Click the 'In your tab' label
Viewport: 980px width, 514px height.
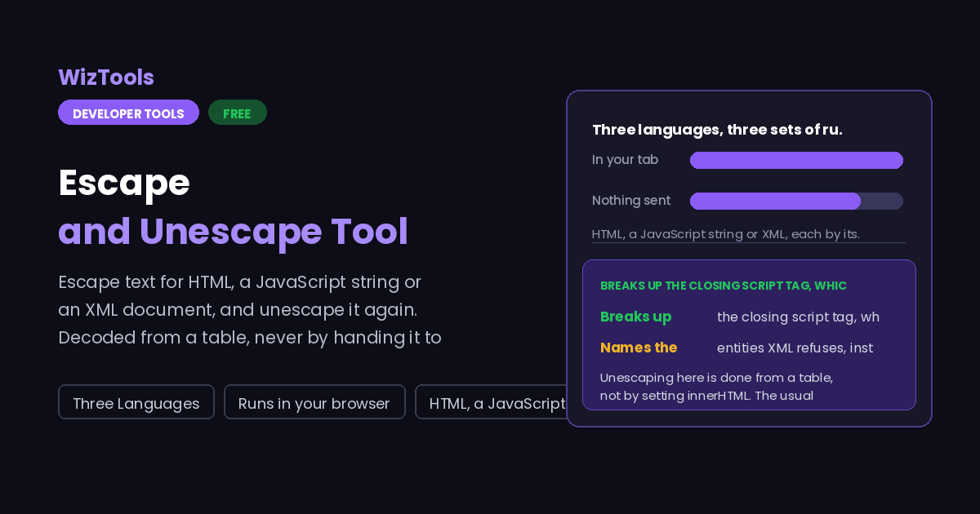(625, 160)
